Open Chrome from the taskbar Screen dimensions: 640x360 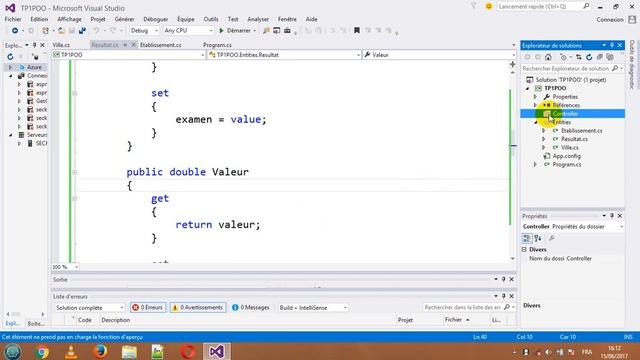point(42,351)
